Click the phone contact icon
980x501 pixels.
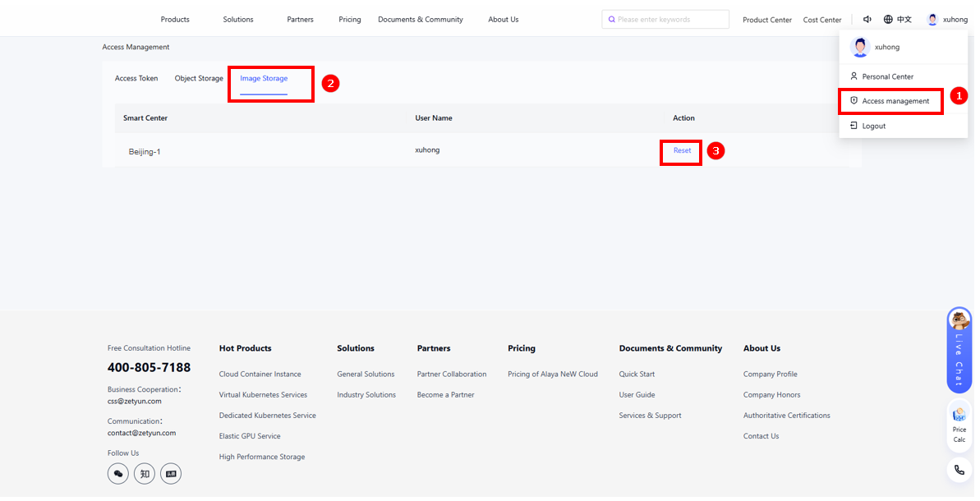coord(959,471)
